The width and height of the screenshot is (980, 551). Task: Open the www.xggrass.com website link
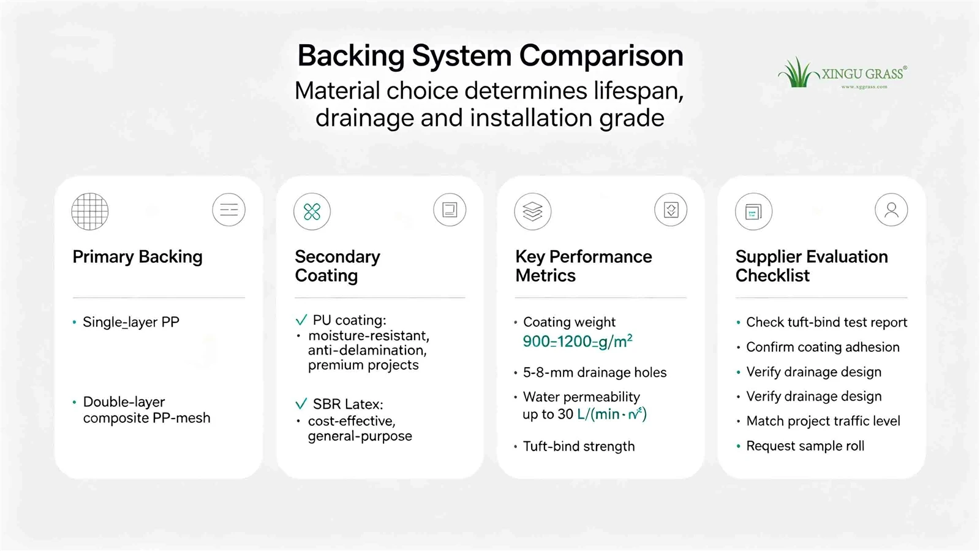click(864, 87)
